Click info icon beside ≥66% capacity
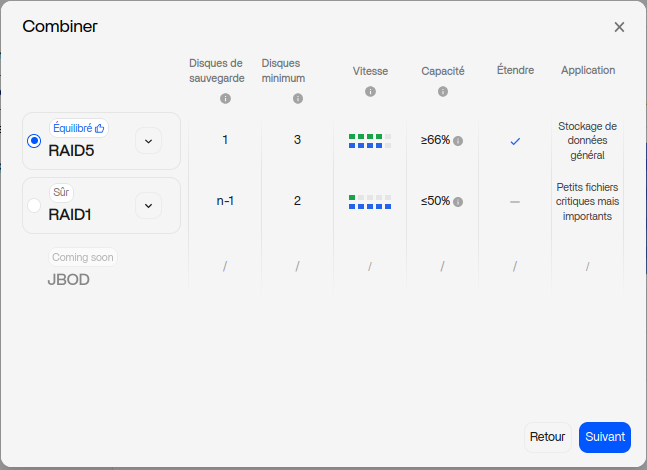Image resolution: width=647 pixels, height=470 pixels. point(458,141)
